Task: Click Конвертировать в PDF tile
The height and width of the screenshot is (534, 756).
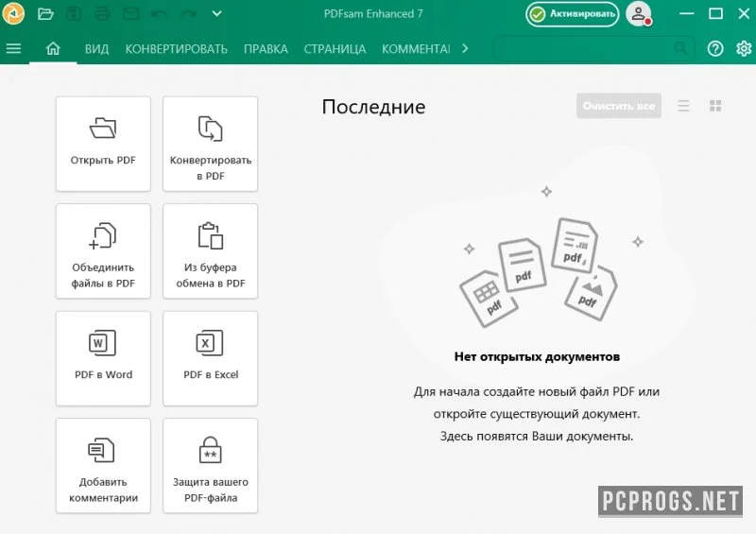Action: point(210,144)
